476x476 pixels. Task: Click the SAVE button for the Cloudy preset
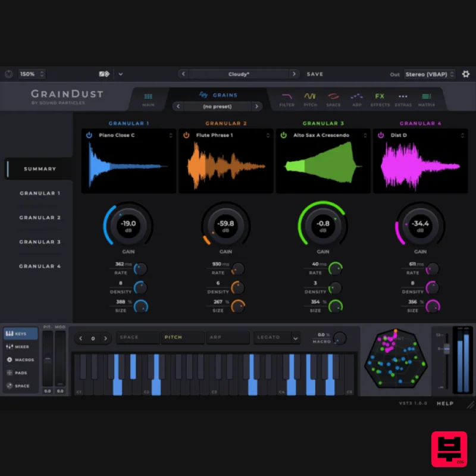coord(315,74)
